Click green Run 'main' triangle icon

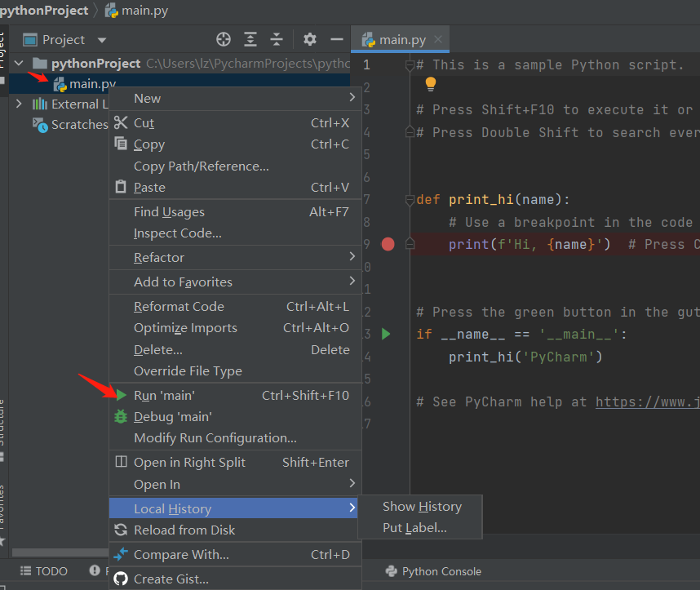[x=122, y=395]
